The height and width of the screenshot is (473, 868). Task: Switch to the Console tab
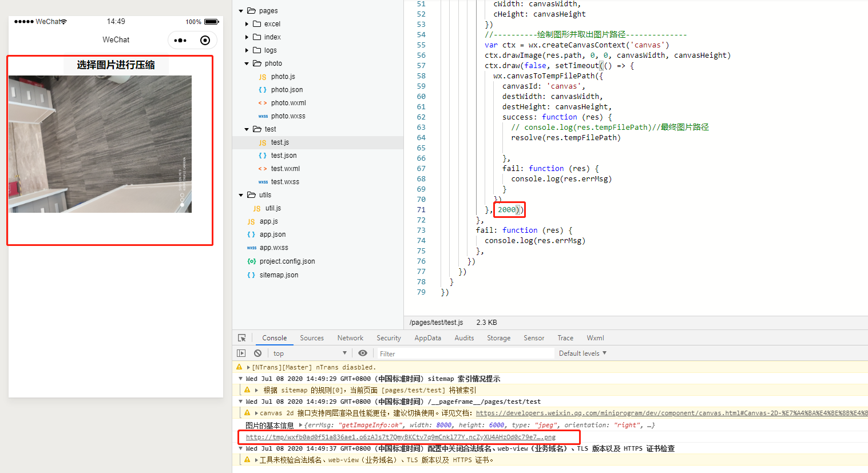[x=275, y=338]
